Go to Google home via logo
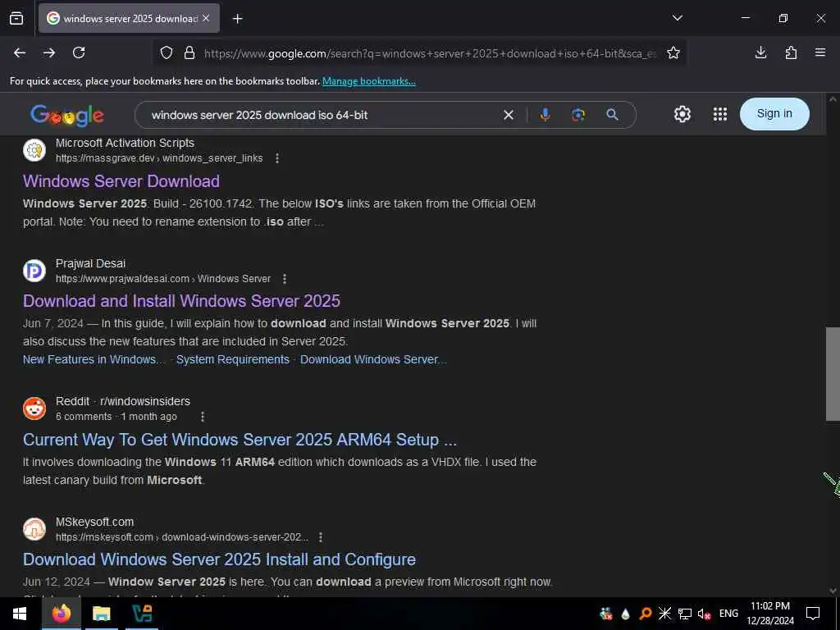840x630 pixels. tap(67, 115)
